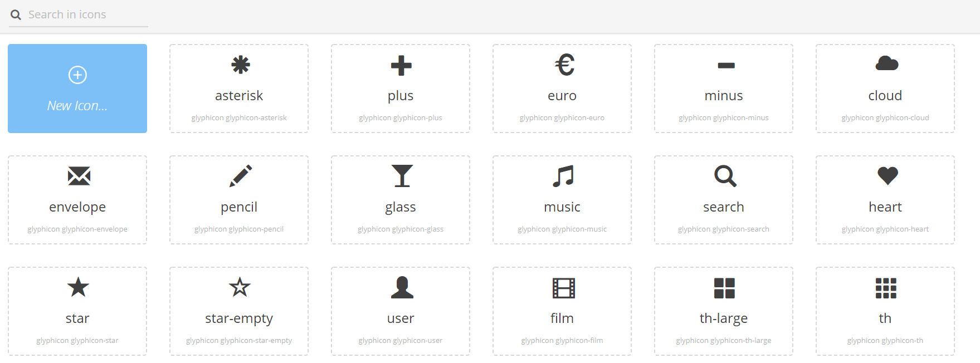Select the envelope icon

click(79, 176)
